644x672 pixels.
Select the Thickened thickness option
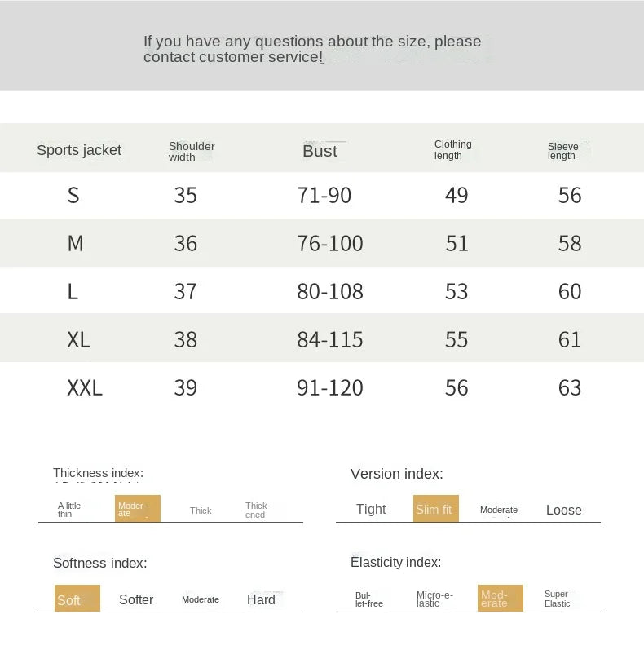point(257,511)
